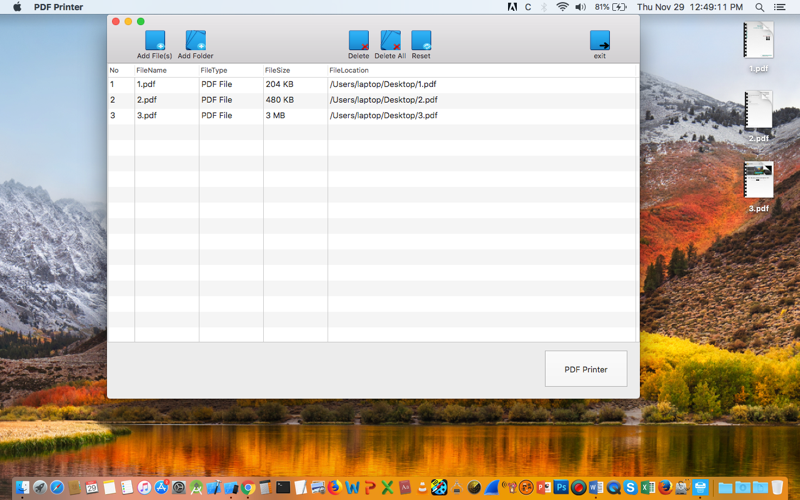This screenshot has height=500, width=800.
Task: Open Calendar from the dock
Action: [x=92, y=487]
